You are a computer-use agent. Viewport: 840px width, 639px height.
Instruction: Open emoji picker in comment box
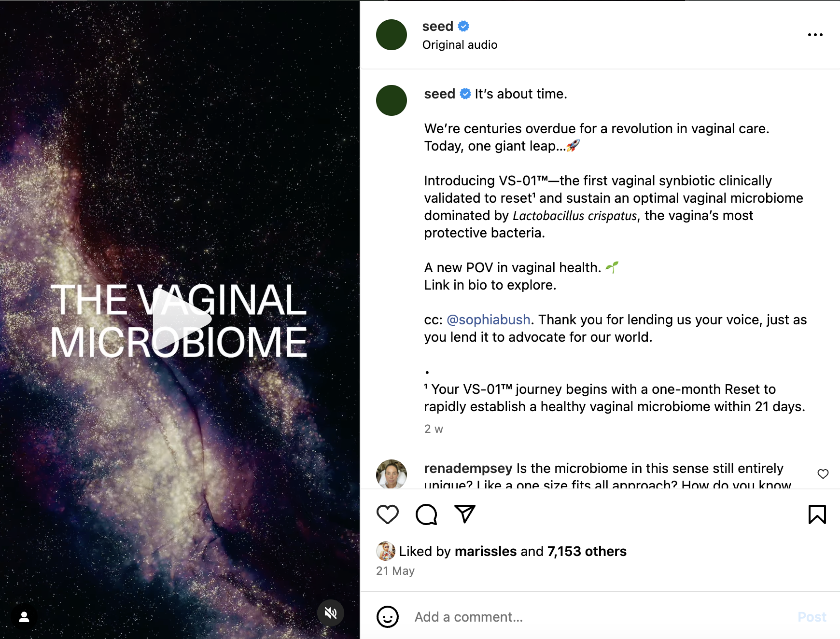coord(387,617)
